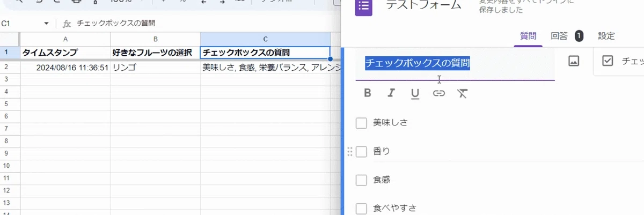
Task: Apply bold formatting to question title
Action: [x=368, y=93]
